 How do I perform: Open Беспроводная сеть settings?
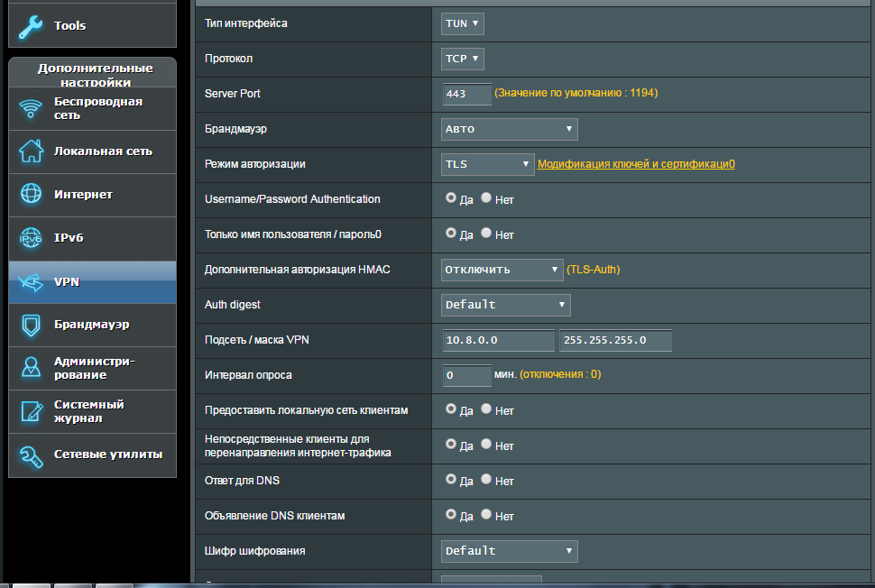click(93, 109)
